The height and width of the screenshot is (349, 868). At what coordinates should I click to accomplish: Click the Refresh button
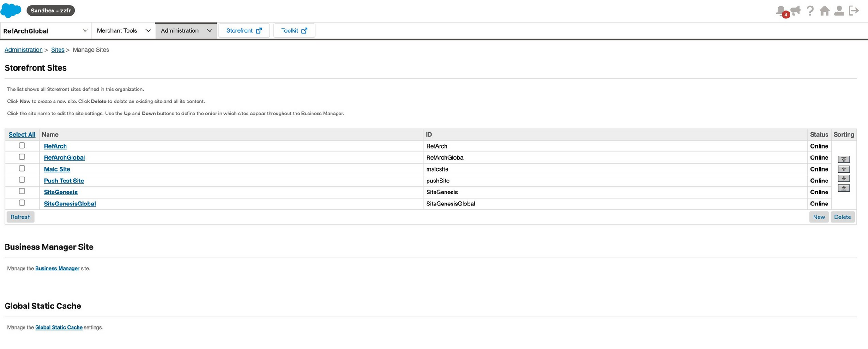tap(21, 217)
